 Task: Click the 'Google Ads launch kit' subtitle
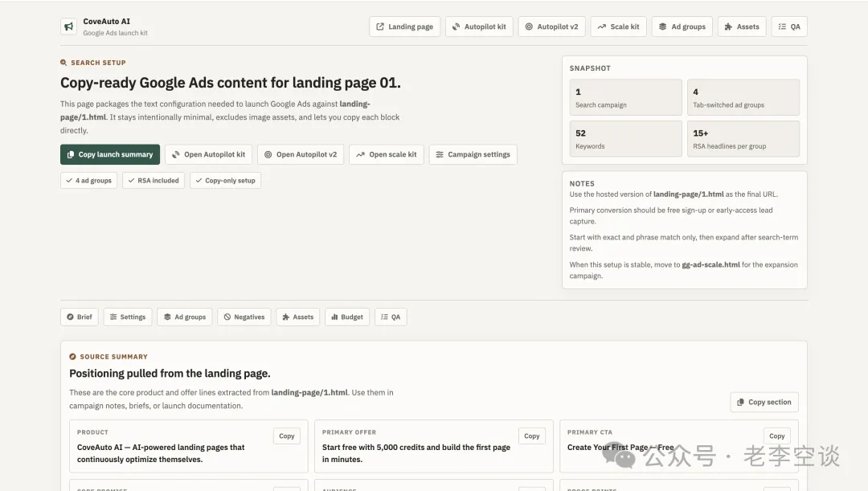(x=115, y=33)
